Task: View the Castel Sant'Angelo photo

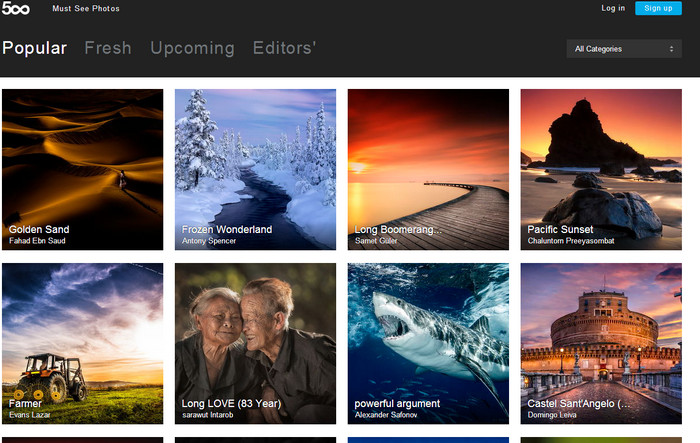Action: click(601, 335)
